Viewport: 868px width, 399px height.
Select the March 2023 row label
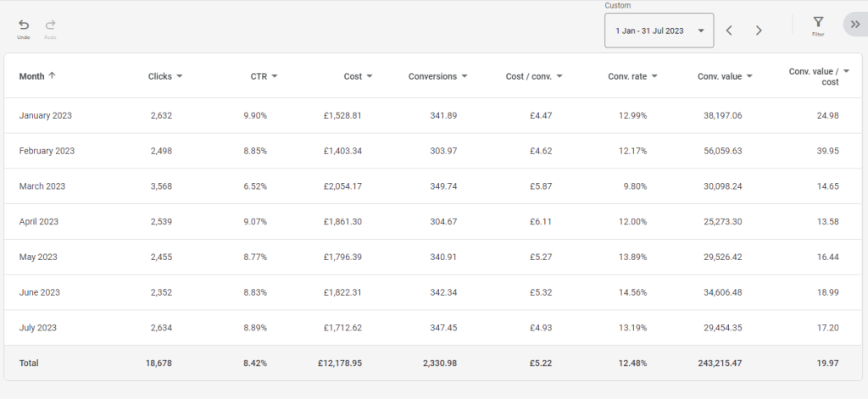tap(42, 186)
